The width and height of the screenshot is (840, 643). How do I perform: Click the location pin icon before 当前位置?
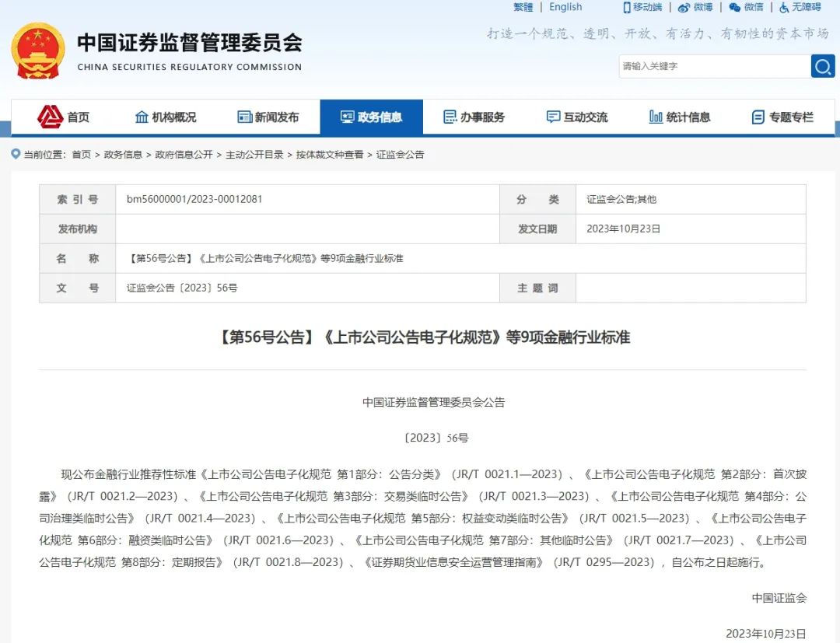point(16,154)
